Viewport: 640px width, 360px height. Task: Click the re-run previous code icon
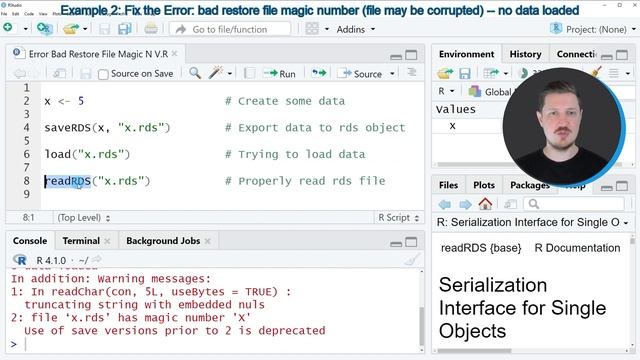point(319,73)
